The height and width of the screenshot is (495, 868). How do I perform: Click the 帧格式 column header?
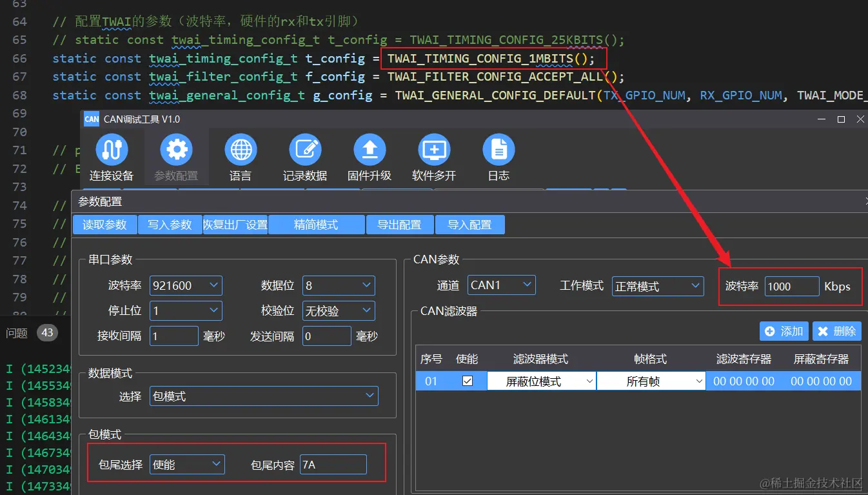(x=651, y=359)
